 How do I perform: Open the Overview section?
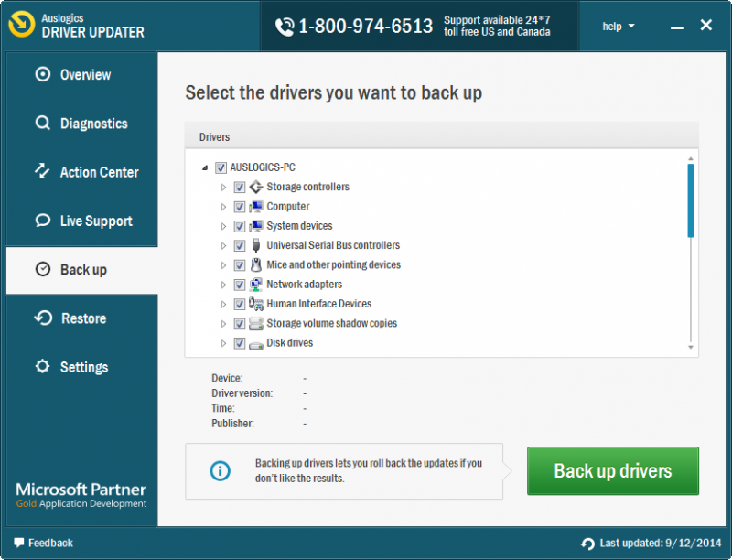[x=81, y=75]
